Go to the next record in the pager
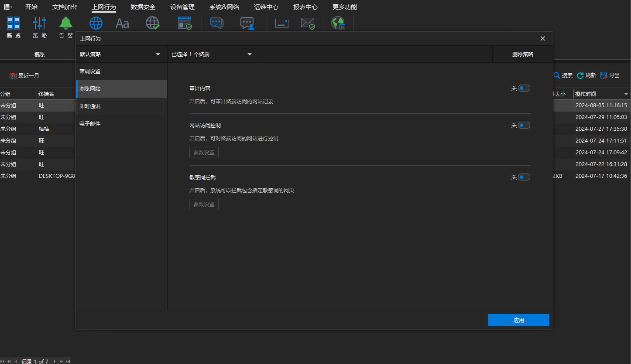The height and width of the screenshot is (364, 631). (55, 361)
